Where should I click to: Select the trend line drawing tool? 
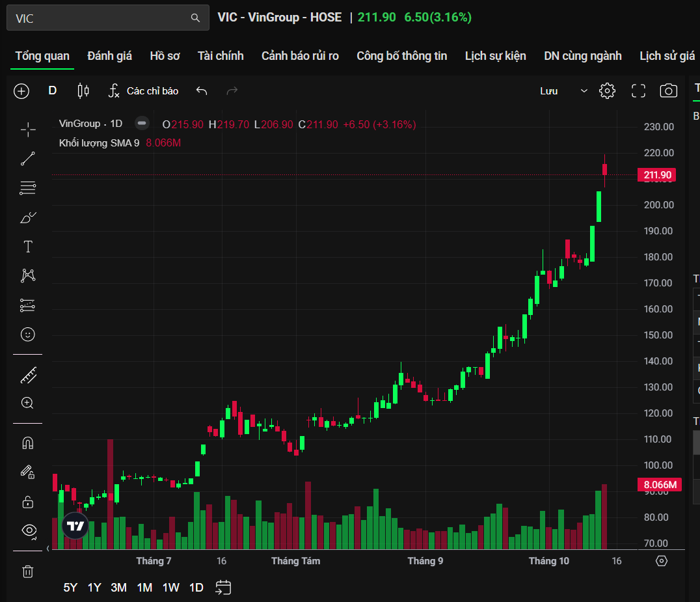(28, 158)
